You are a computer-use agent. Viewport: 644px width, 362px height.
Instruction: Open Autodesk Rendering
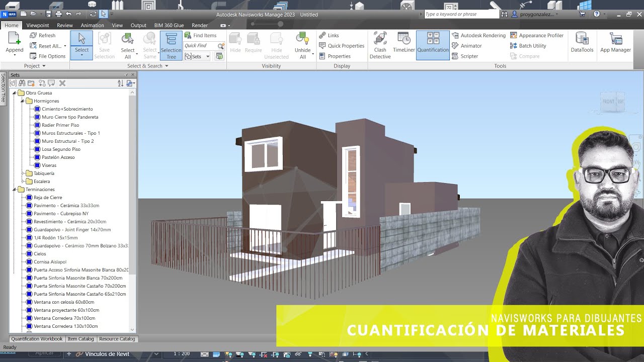coord(478,35)
